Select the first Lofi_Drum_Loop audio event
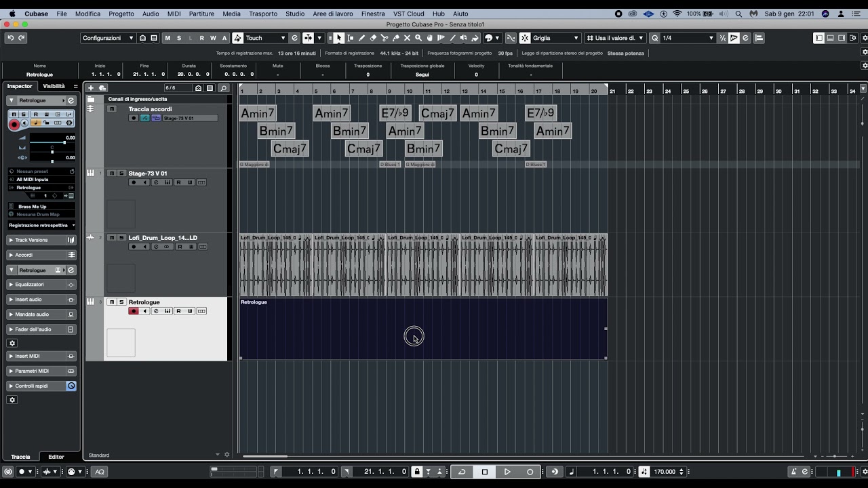 click(275, 265)
